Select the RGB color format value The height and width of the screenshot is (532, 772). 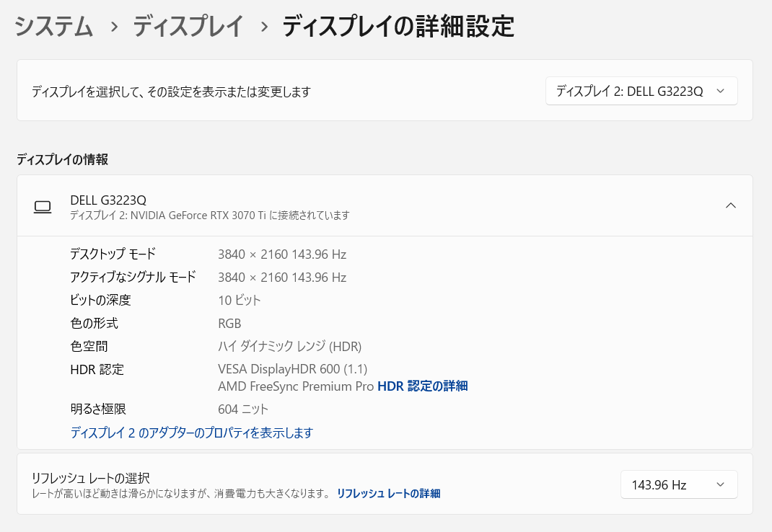(229, 324)
